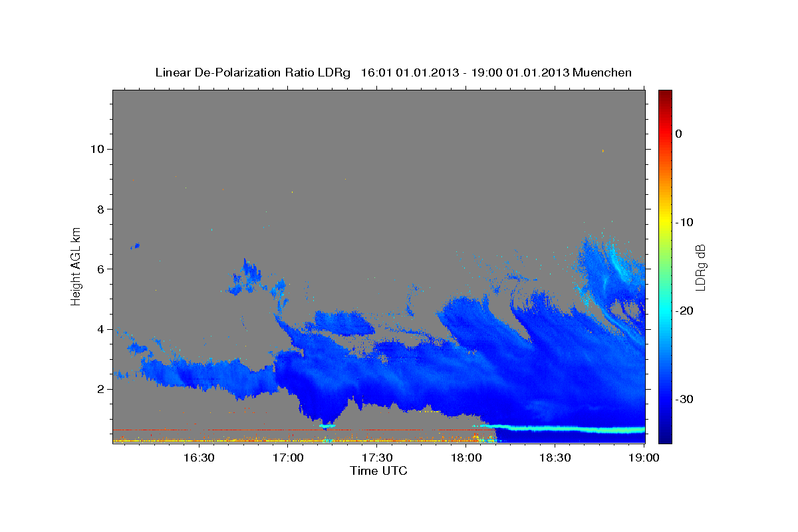Image resolution: width=798 pixels, height=532 pixels.
Task: Click the 18:00 time tick label
Action: [x=466, y=458]
